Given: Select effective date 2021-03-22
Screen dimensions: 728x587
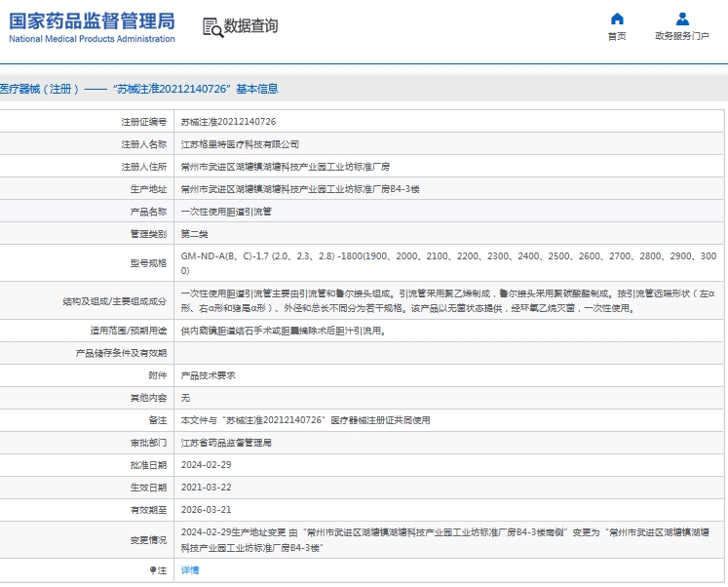Looking at the screenshot, I should (x=207, y=488).
